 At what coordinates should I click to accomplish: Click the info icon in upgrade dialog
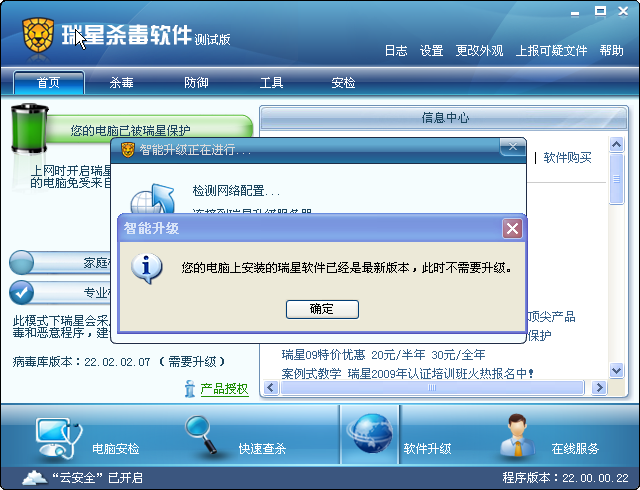click(x=147, y=268)
